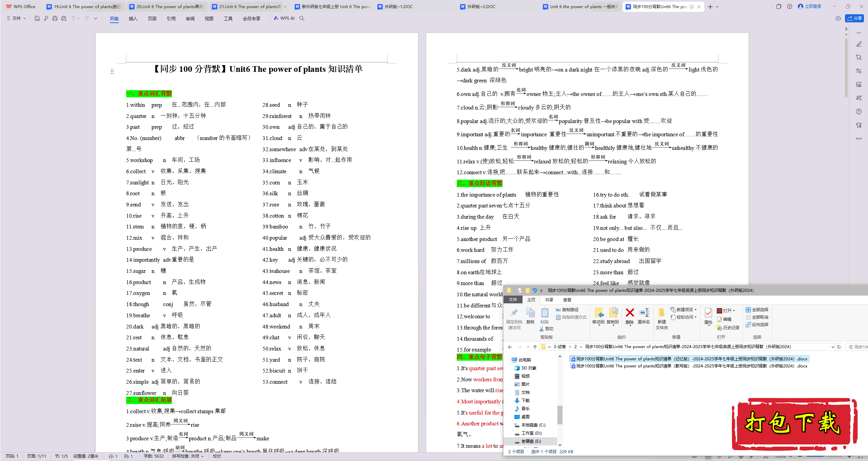Select the 默写版 docx file in Explorer
This screenshot has width=868, height=461.
pos(689,366)
